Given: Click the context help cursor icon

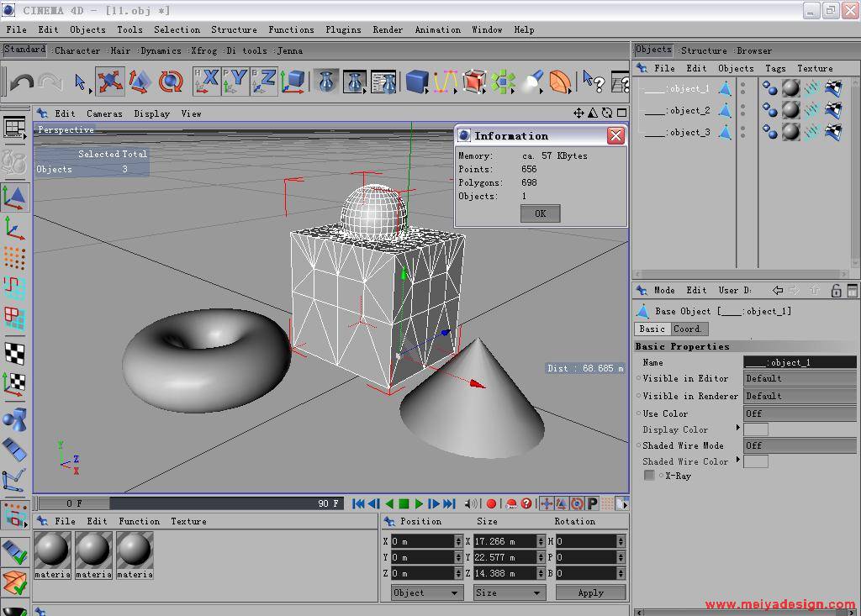Looking at the screenshot, I should pos(593,82).
